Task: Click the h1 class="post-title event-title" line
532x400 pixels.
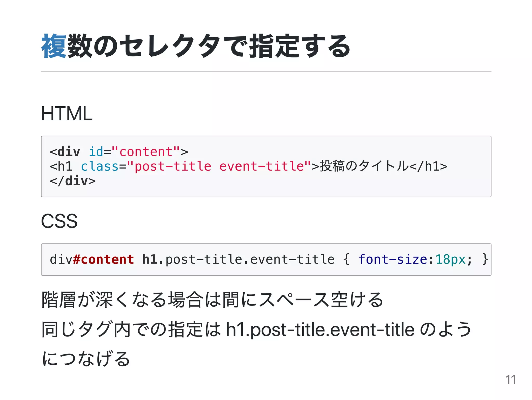Action: [x=248, y=166]
